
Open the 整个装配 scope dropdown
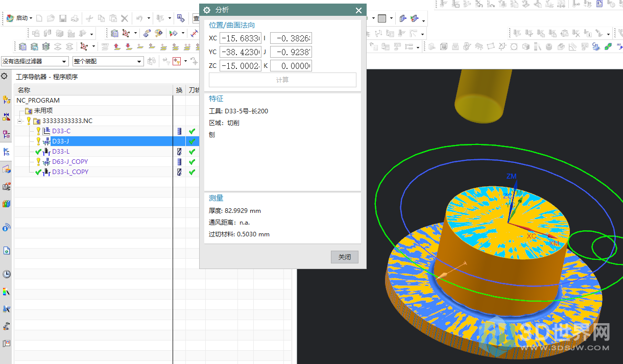click(108, 61)
